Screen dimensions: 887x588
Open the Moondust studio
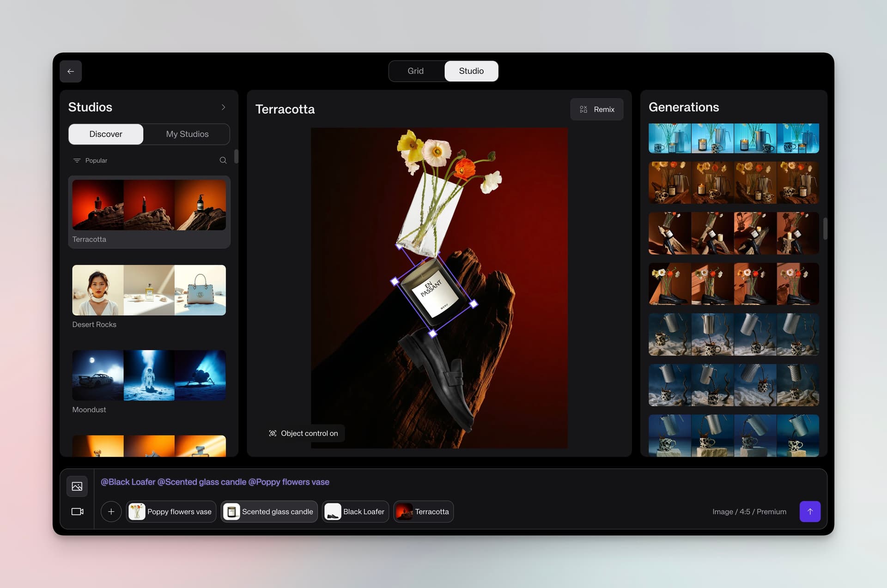tap(149, 382)
